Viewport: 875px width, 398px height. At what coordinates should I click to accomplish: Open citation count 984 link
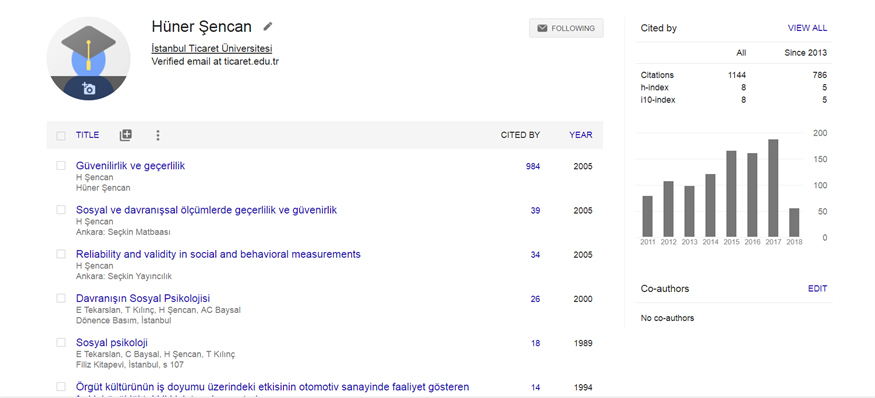pos(533,166)
